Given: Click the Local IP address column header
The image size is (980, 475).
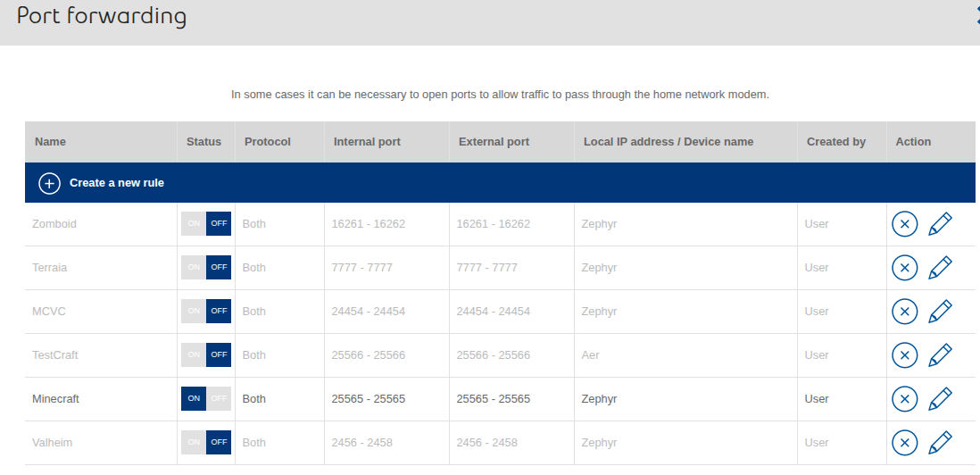Looking at the screenshot, I should (x=668, y=142).
